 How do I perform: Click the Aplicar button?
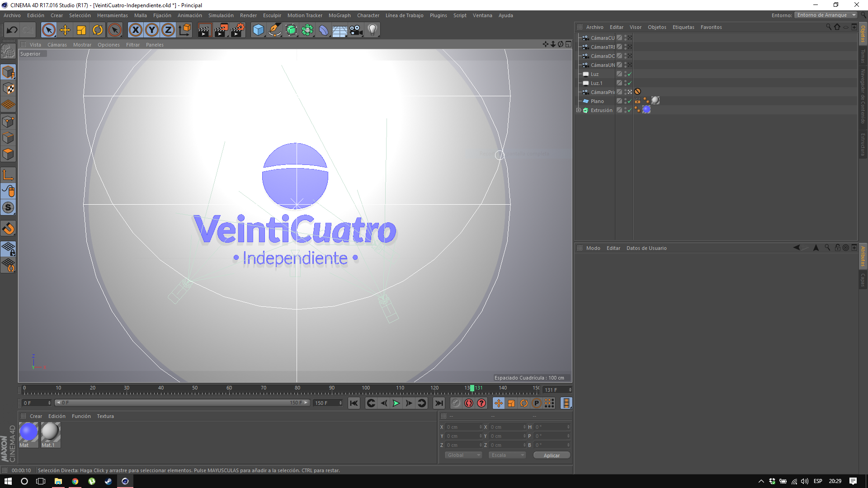point(552,455)
